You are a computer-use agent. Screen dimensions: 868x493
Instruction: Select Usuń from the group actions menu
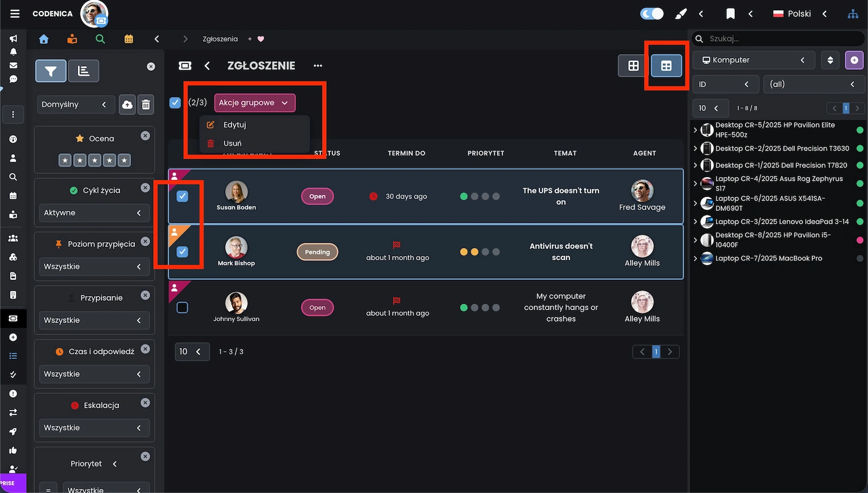(x=232, y=143)
